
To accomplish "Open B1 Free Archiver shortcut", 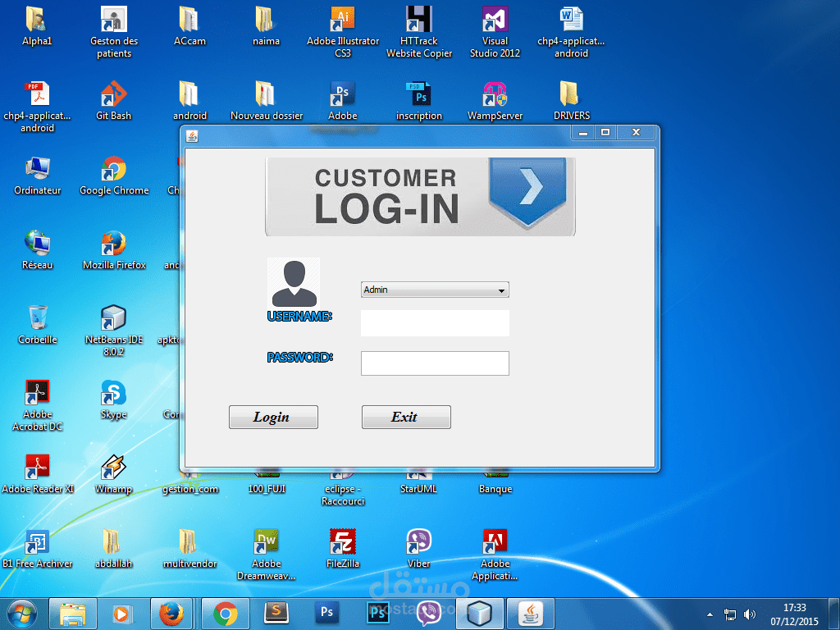I will 37,548.
